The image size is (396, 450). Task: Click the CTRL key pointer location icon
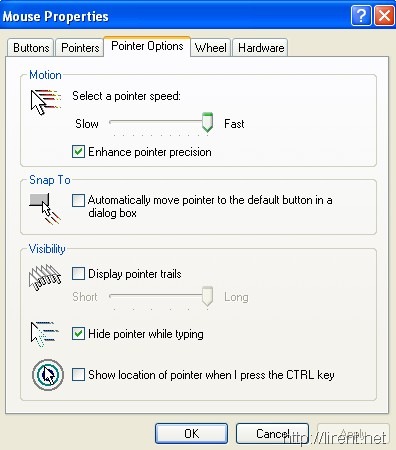coord(48,375)
